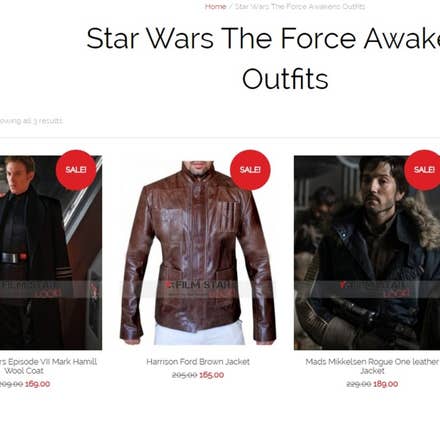View the Rogue One fur-collar jacket image
The image size is (440, 440).
[x=367, y=253]
